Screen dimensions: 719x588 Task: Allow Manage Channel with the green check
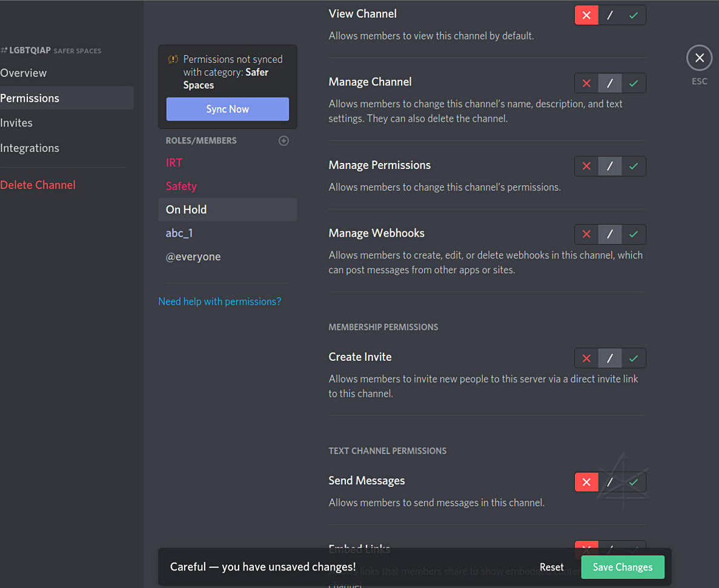point(634,83)
